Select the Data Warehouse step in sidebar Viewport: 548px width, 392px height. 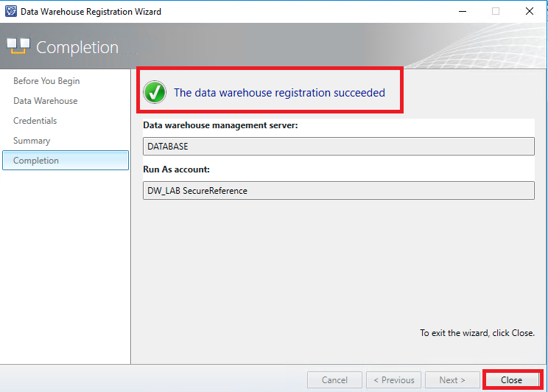click(x=45, y=101)
